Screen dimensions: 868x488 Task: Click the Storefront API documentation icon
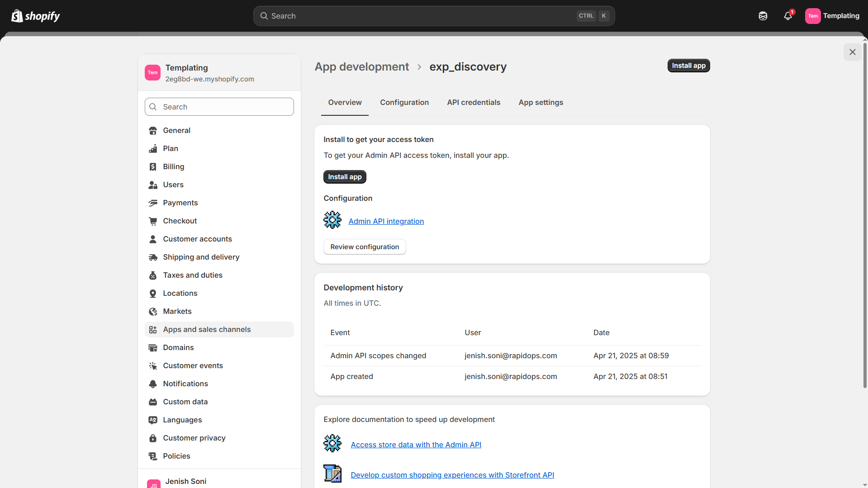point(332,474)
